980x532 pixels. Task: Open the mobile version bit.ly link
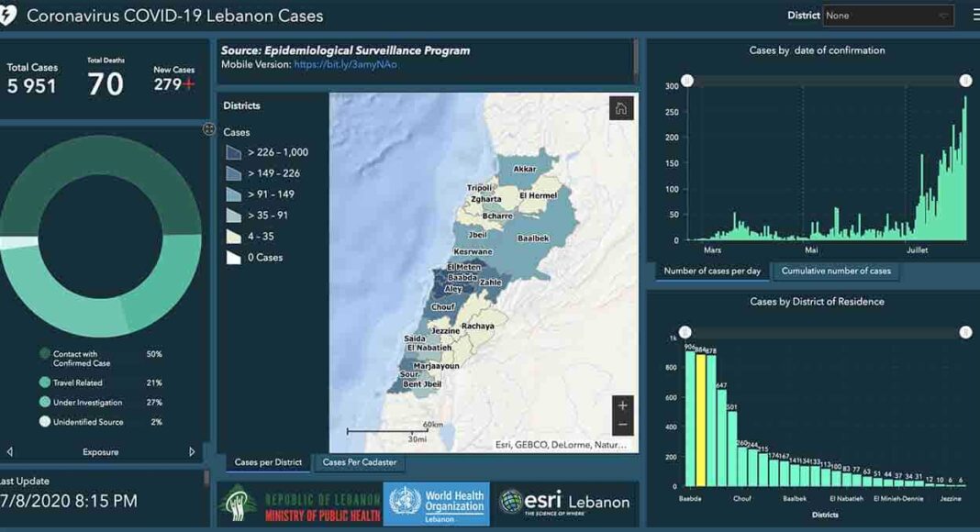point(346,65)
